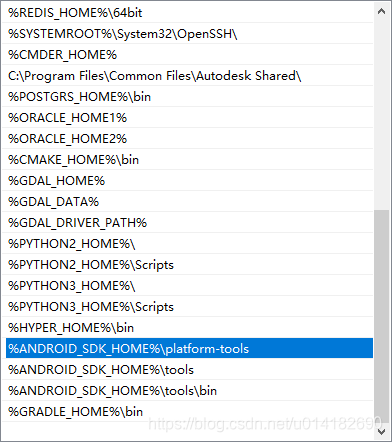Click the vertical scrollbar thumb
392x442 pixels.
pyautogui.click(x=381, y=316)
